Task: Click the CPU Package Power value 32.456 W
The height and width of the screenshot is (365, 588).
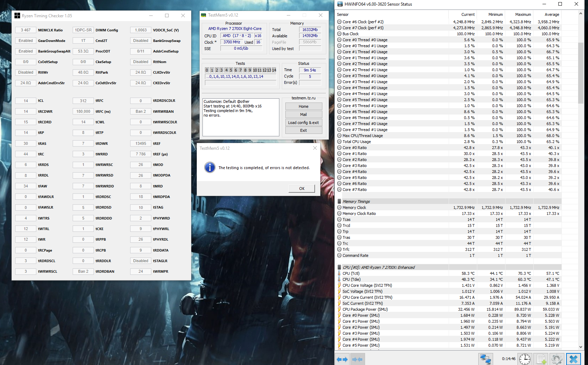Action: (466, 309)
